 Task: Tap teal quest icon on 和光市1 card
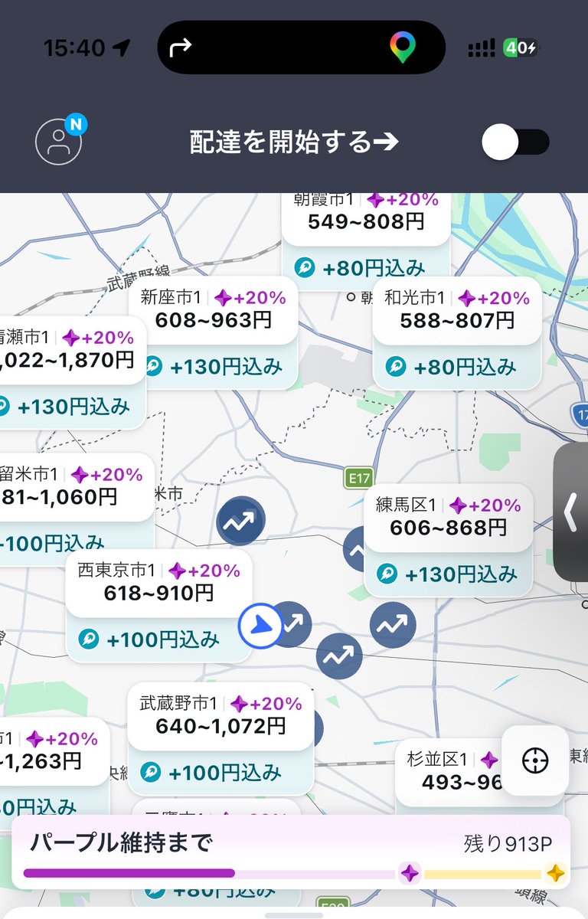click(x=396, y=366)
